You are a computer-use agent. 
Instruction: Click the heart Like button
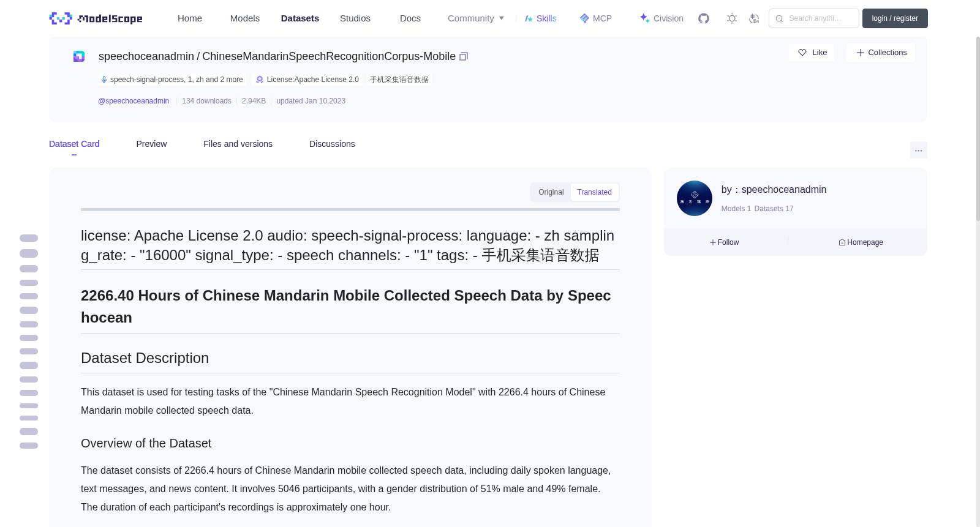click(812, 53)
